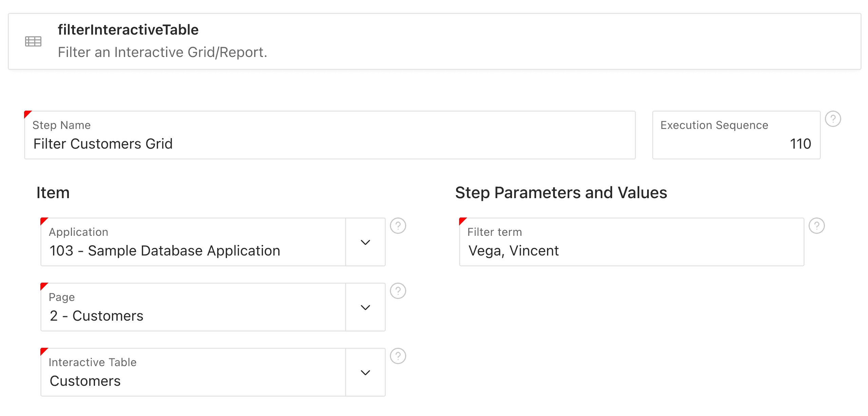The height and width of the screenshot is (416, 868).
Task: Select the Customers interactive table value
Action: tap(85, 381)
